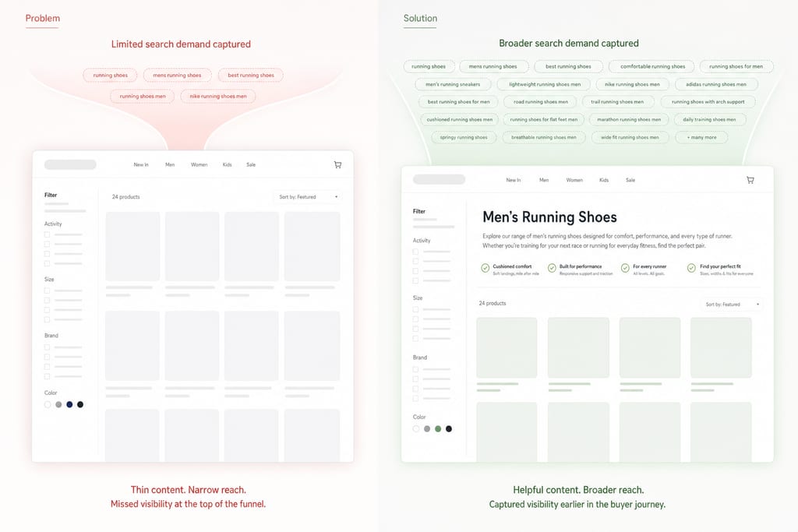Select Women in the Solution mockup nav
The height and width of the screenshot is (532, 798).
[574, 180]
